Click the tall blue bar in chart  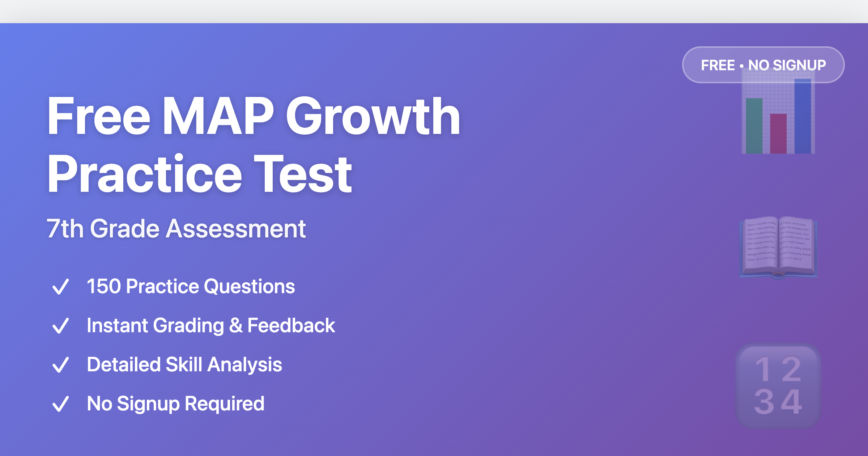(803, 116)
